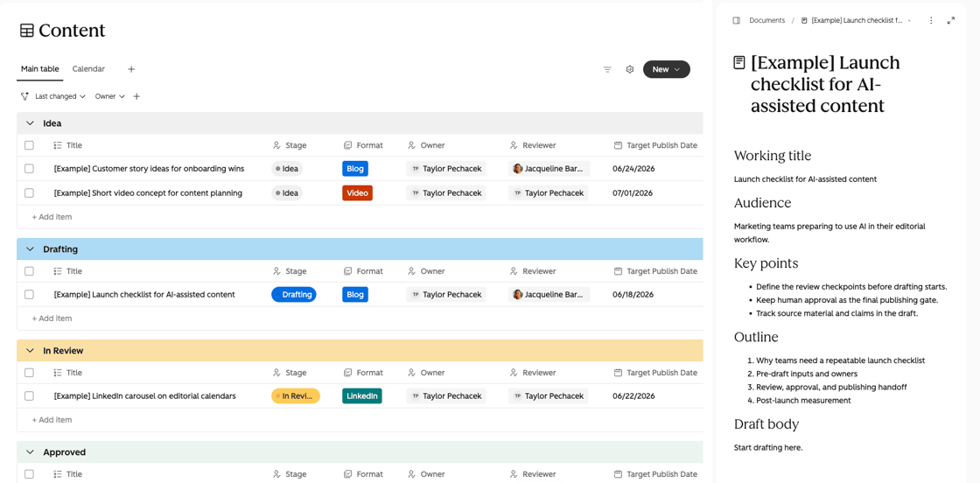Add a new filter with the plus icon after Owner
This screenshot has height=483, width=980.
[136, 96]
